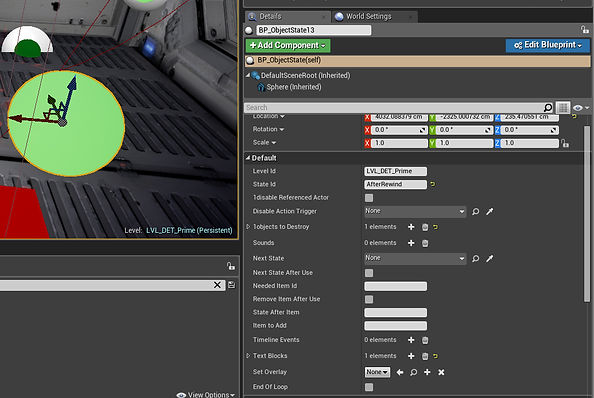
Task: Click the lock icon beside actor name field
Action: click(x=585, y=30)
